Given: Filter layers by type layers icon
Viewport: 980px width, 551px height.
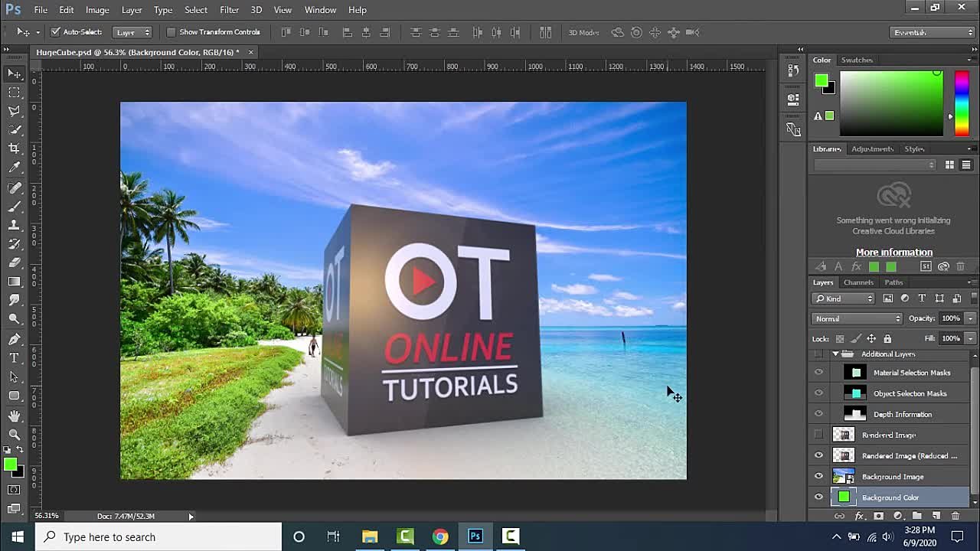Looking at the screenshot, I should [922, 298].
